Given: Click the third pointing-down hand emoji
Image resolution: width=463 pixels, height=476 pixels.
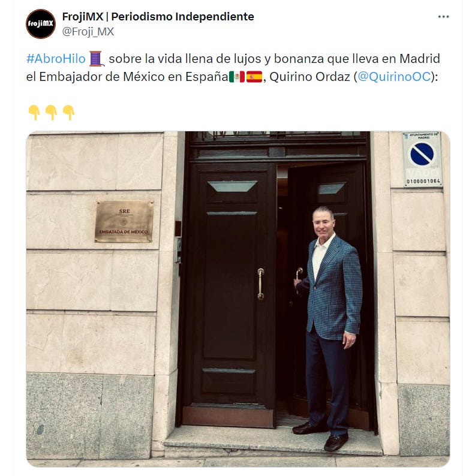Looking at the screenshot, I should tap(68, 113).
